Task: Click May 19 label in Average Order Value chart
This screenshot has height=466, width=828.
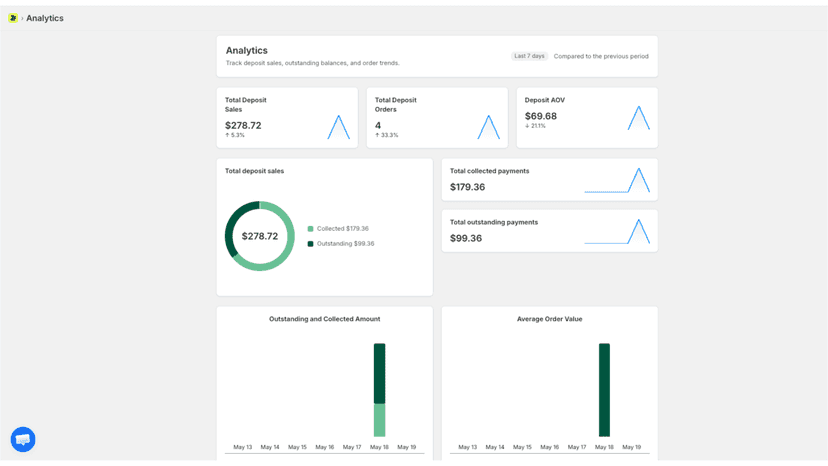Action: tap(632, 447)
